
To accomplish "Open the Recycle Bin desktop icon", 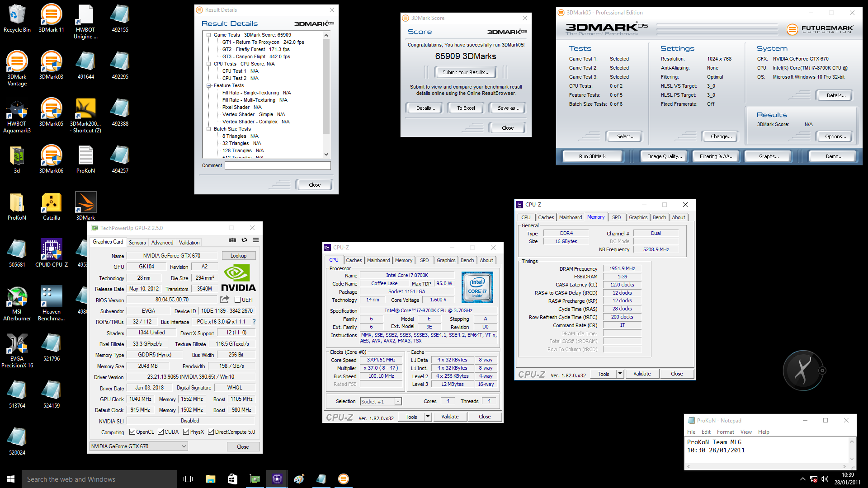I will pos(17,18).
